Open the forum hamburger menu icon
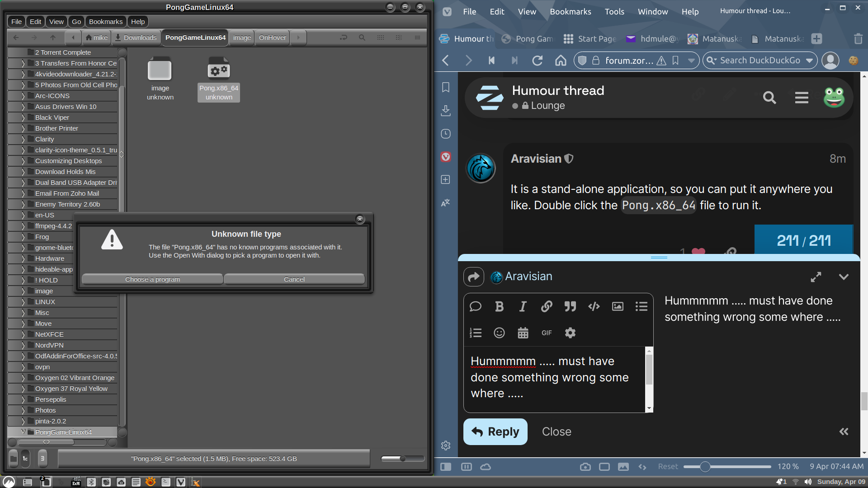 tap(802, 98)
